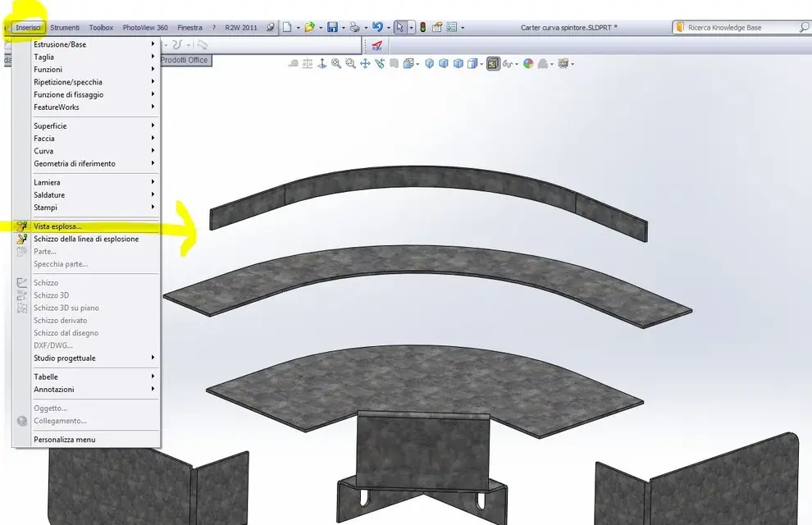Click the Undo arrow icon
The height and width of the screenshot is (525, 812).
377,27
